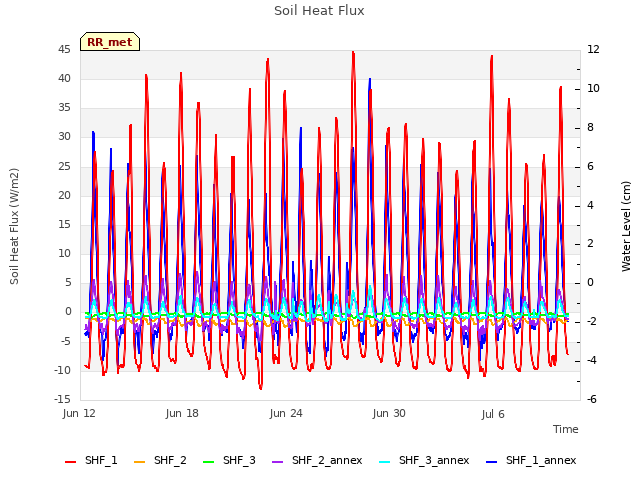Click the Jun 30 x-axis label
Viewport: 640px width, 480px height.
coord(389,413)
